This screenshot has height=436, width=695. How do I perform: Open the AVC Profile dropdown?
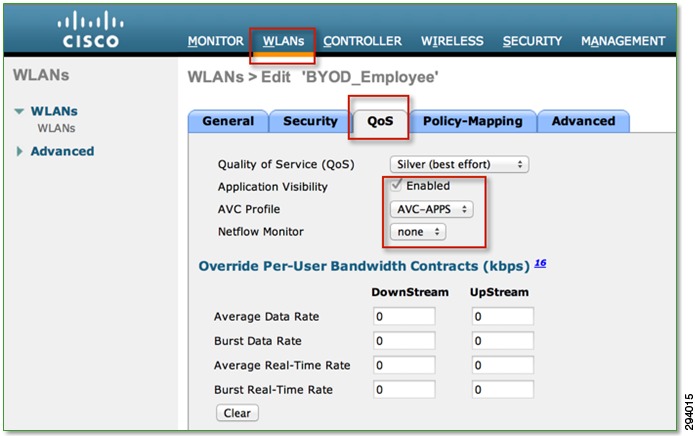pos(431,209)
